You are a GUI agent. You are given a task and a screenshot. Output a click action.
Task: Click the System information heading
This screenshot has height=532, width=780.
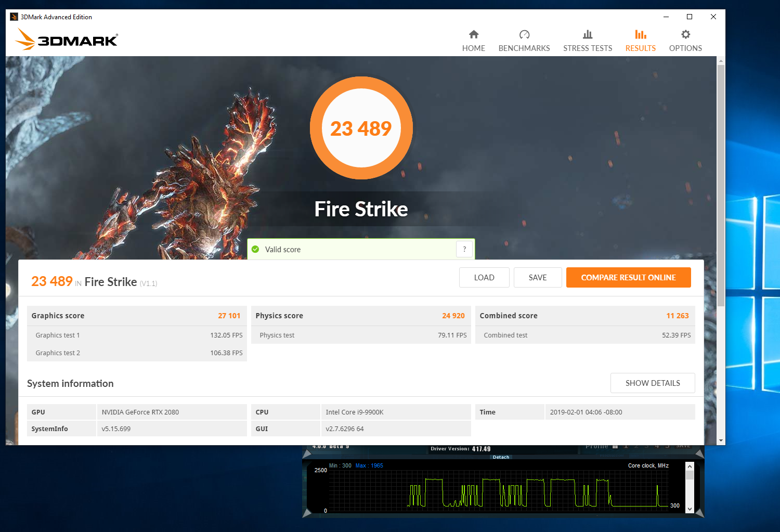[x=70, y=383]
